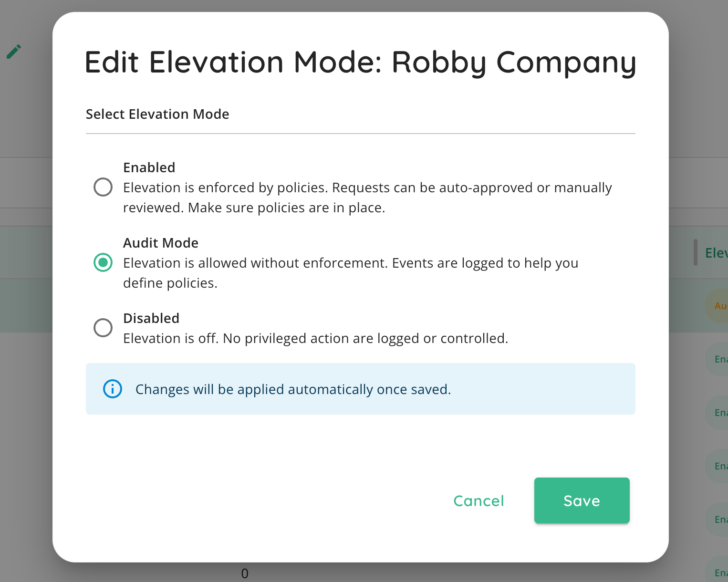Click the 'Changes will be applied automatically' banner
The width and height of the screenshot is (728, 582).
(361, 389)
